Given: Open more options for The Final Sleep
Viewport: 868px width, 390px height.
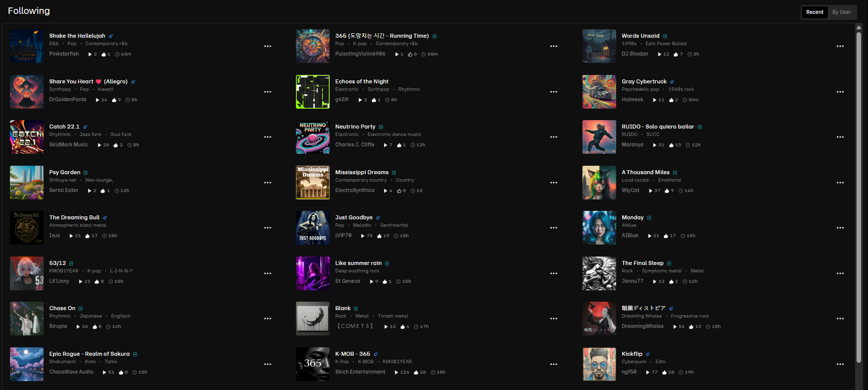Looking at the screenshot, I should pos(840,273).
